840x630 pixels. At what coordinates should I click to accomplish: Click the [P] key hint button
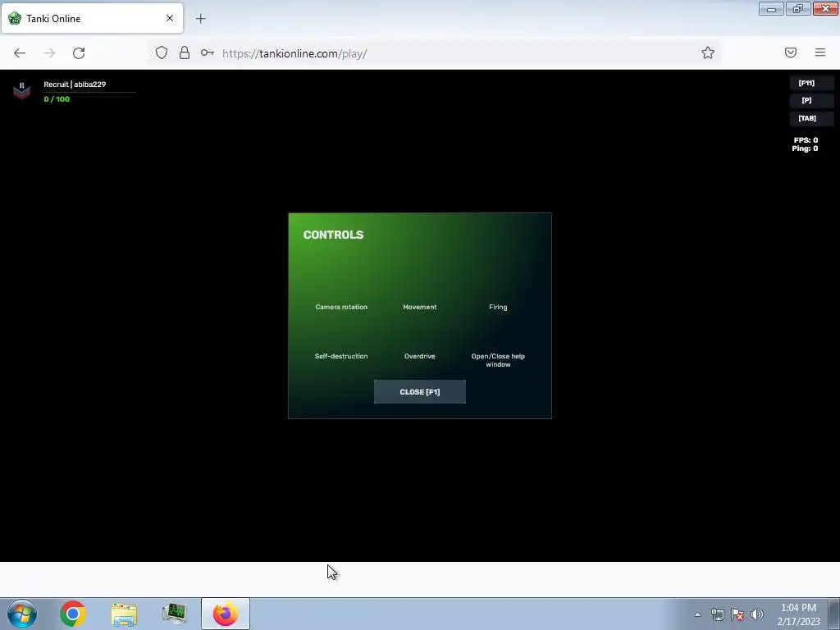811,101
